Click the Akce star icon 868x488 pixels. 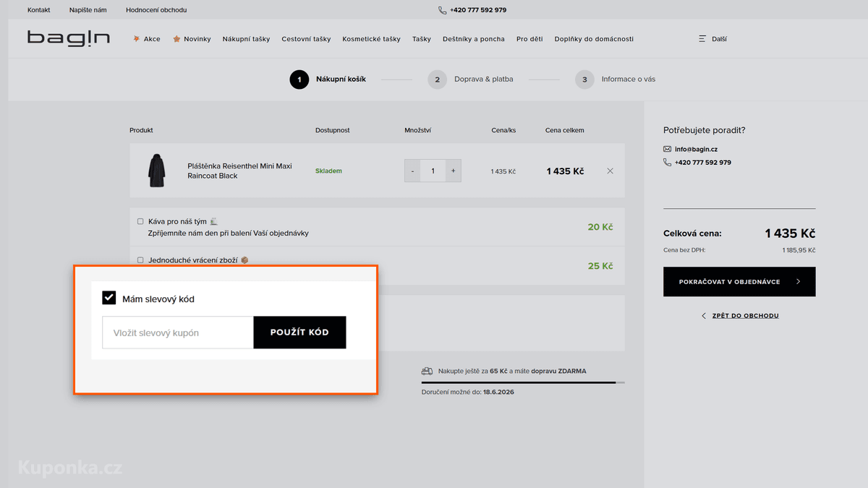[136, 39]
